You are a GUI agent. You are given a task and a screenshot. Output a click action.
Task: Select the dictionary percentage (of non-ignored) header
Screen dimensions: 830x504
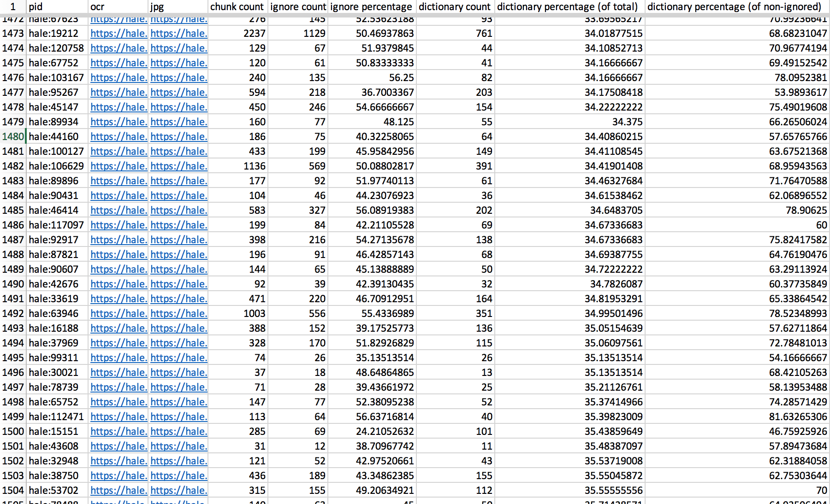(737, 6)
